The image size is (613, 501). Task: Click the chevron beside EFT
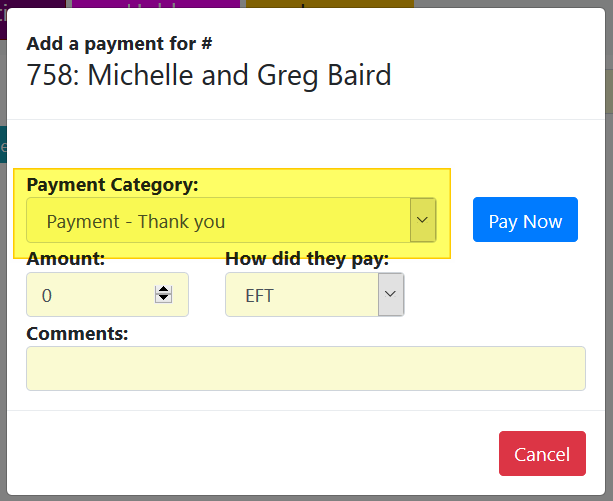391,295
